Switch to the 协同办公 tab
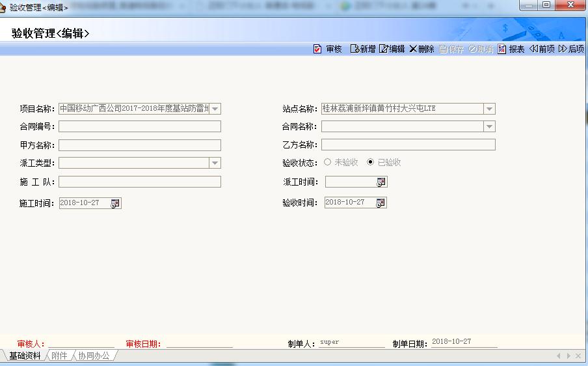Screen dimensions: 588x366 [94, 356]
